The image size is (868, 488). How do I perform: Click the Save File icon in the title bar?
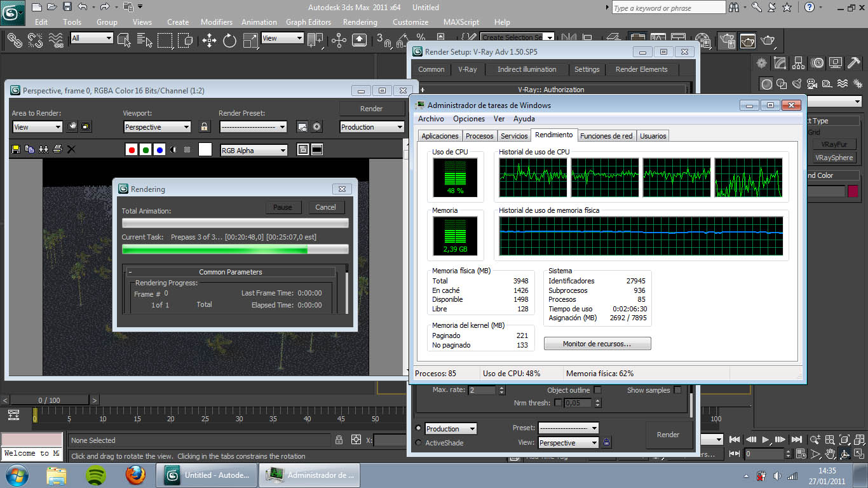coord(67,7)
